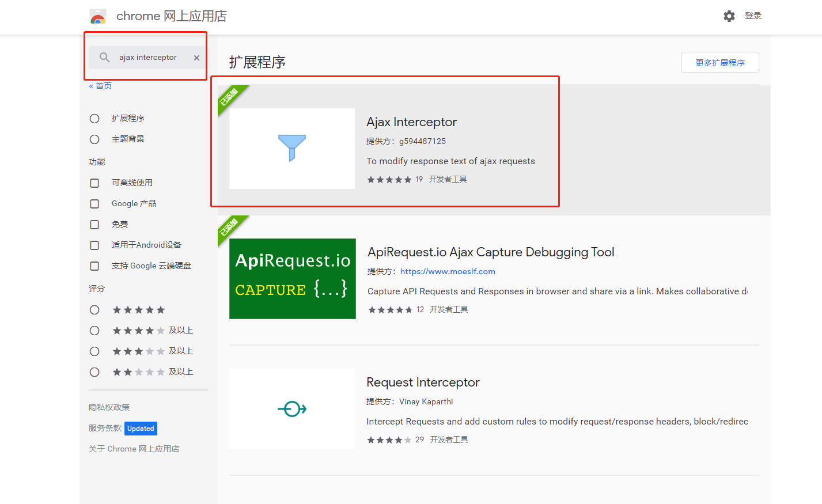Click the search magnifier icon
The width and height of the screenshot is (822, 504).
pos(104,57)
